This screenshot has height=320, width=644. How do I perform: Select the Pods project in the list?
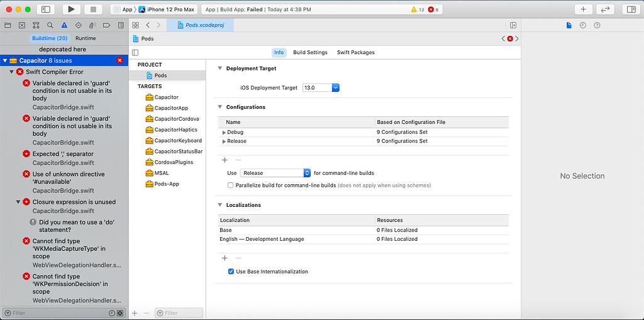pos(167,75)
